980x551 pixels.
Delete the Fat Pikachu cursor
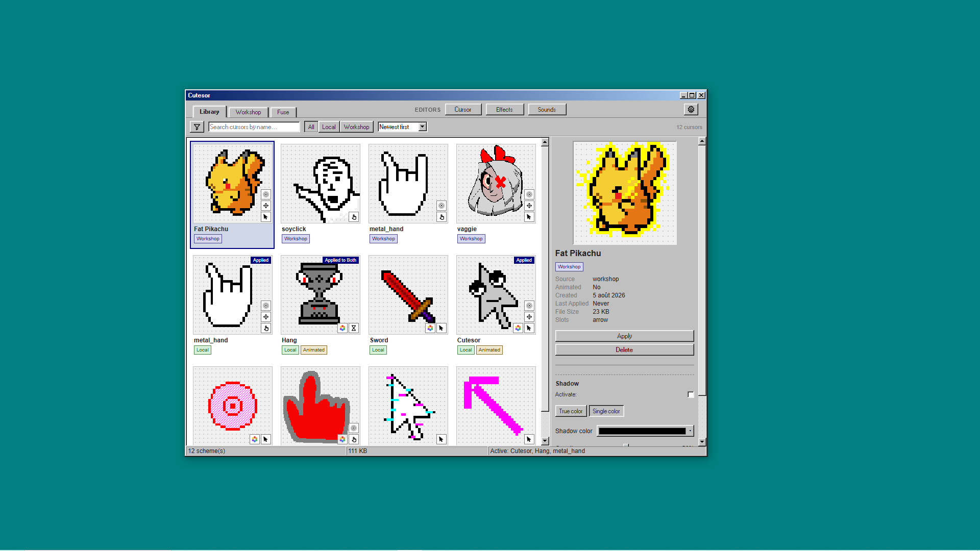(625, 350)
